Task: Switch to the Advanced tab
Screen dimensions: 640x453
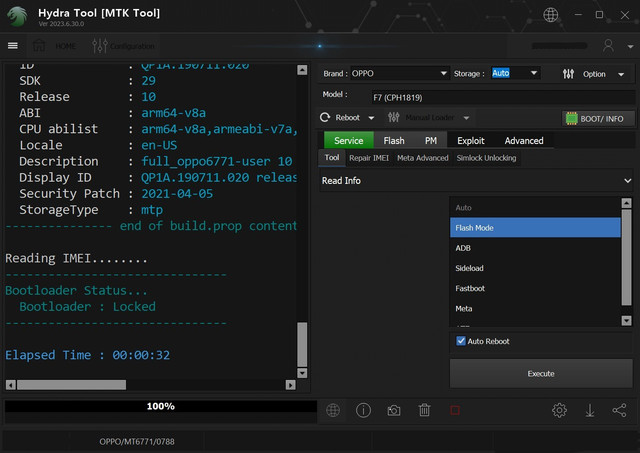Action: (x=524, y=140)
